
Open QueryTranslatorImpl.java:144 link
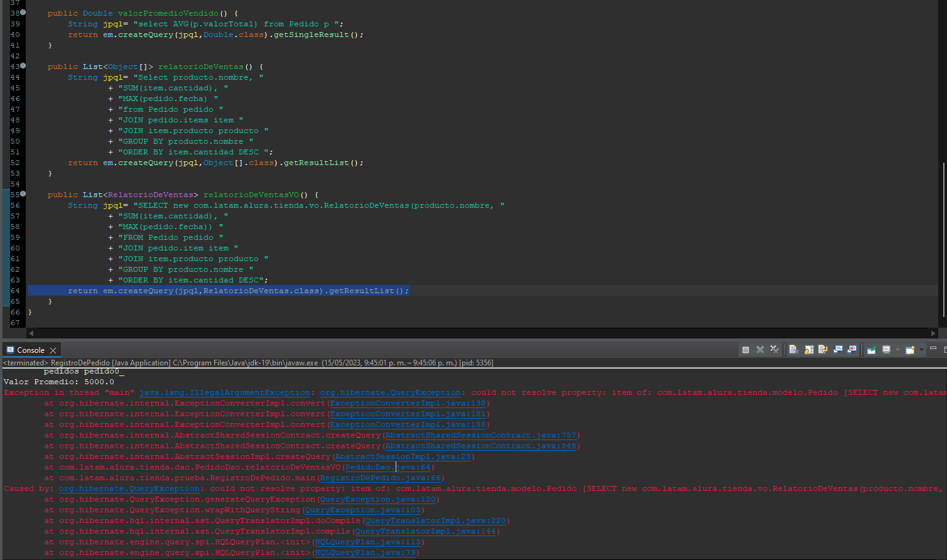pos(426,531)
